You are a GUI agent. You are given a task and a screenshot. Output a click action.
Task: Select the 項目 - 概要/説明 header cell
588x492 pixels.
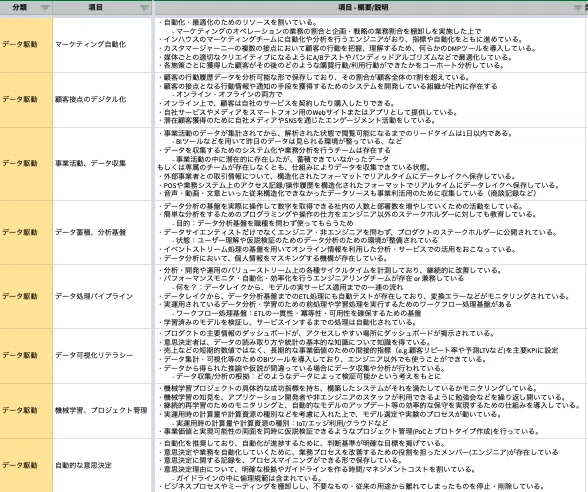pyautogui.click(x=371, y=8)
